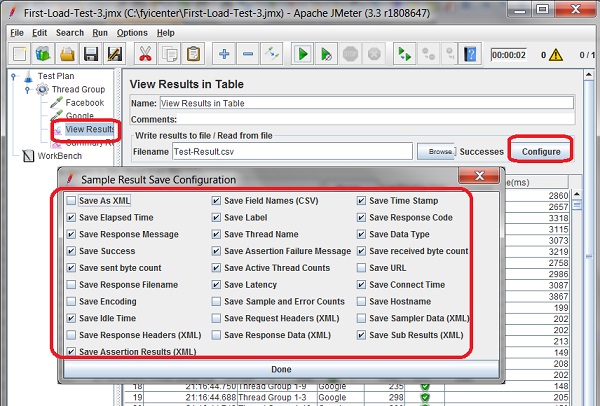Start the test with green play icon
The height and width of the screenshot is (406, 600).
click(x=302, y=54)
